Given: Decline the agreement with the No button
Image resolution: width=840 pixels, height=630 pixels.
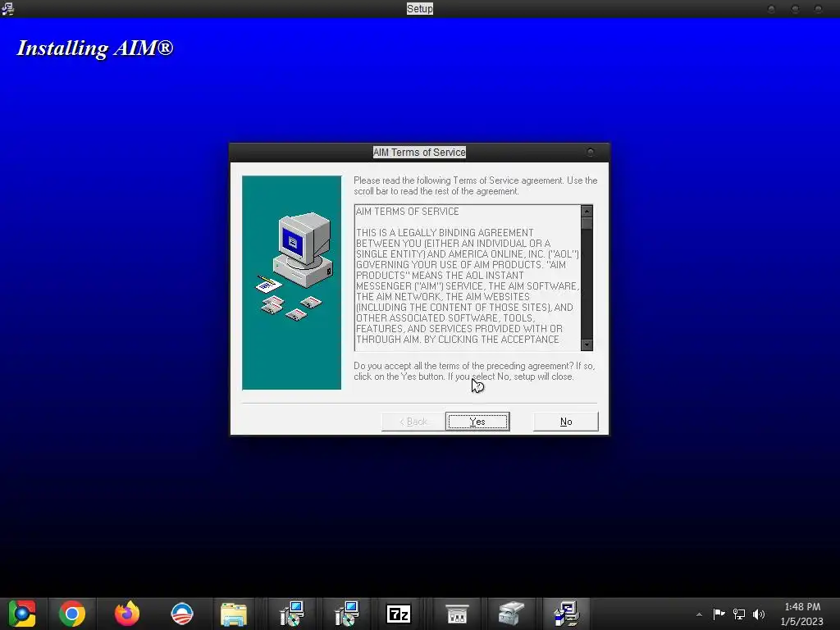Looking at the screenshot, I should pyautogui.click(x=566, y=422).
